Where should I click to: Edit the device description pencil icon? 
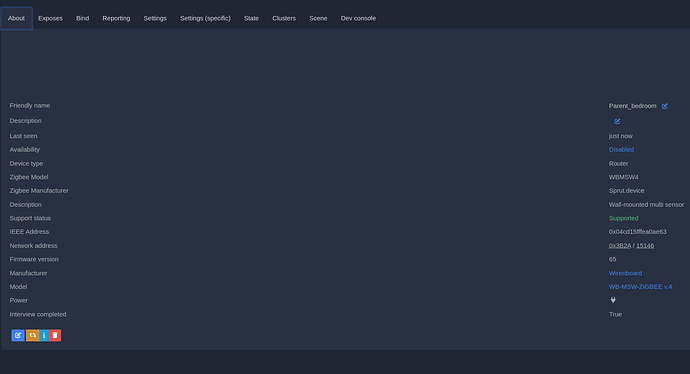click(x=617, y=121)
